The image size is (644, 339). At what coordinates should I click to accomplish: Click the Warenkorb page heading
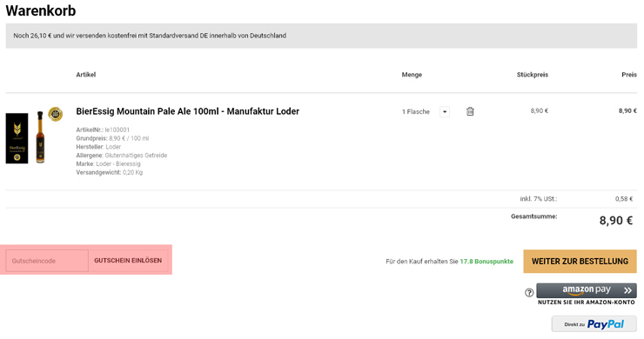click(x=41, y=10)
